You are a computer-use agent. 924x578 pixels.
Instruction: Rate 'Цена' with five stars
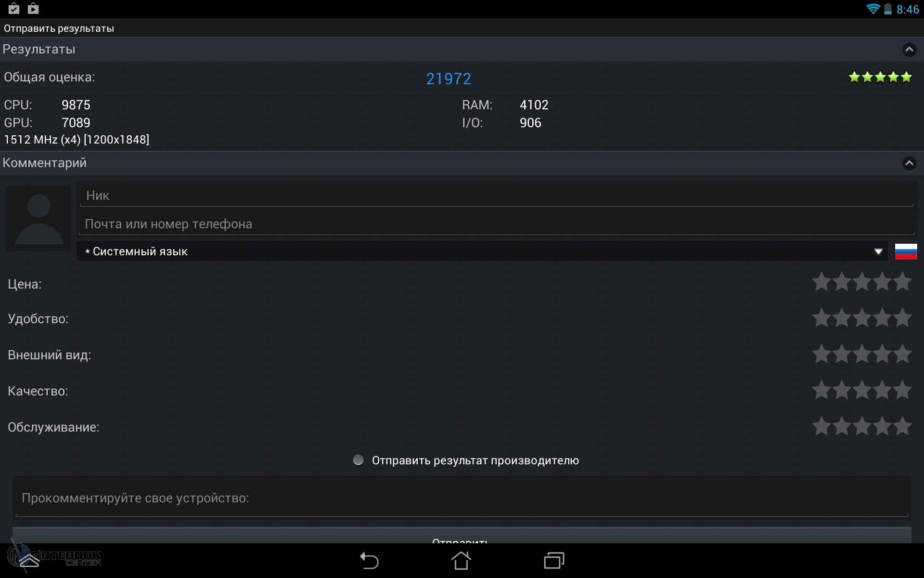pos(902,282)
